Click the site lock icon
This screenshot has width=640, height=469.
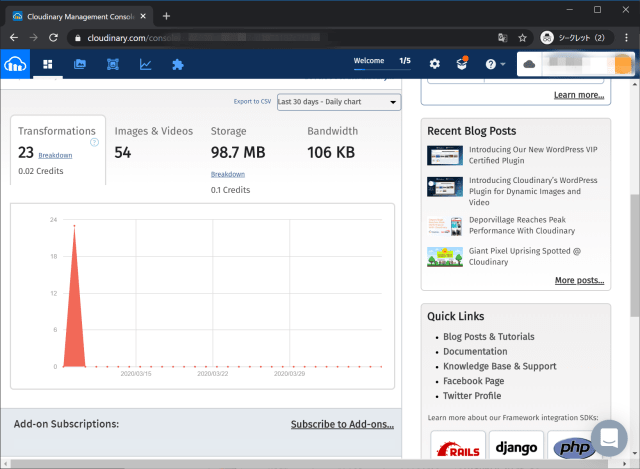point(78,38)
